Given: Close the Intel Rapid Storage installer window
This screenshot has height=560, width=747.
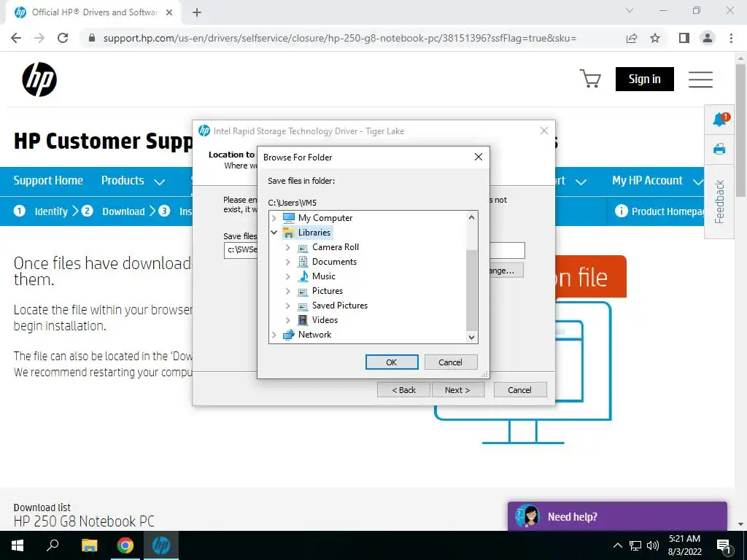Looking at the screenshot, I should [544, 131].
